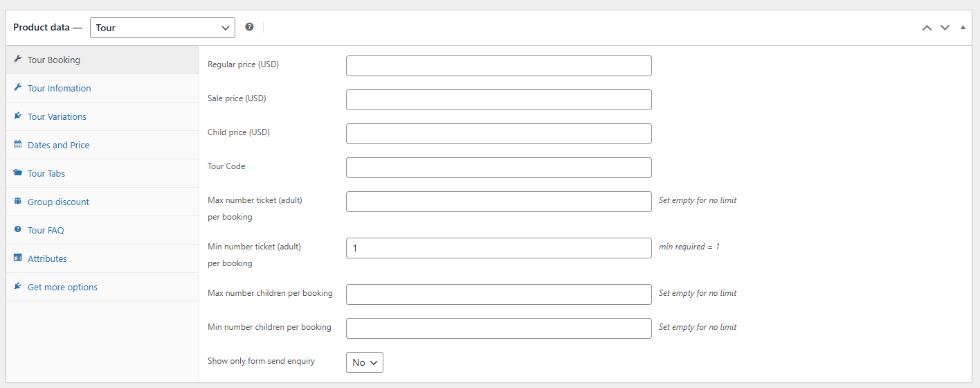Screen dimensions: 980x388
Task: Click the Tour FAQ question icon
Action: (x=18, y=229)
